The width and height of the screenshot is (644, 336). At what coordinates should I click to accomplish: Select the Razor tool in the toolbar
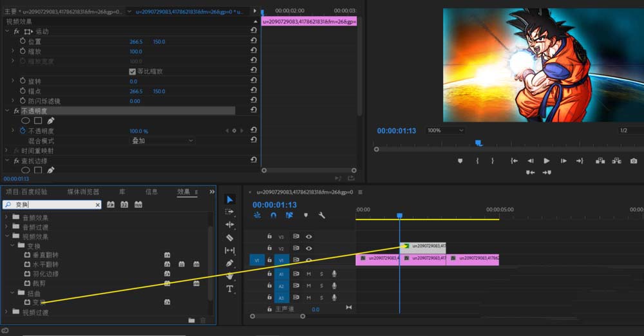coord(230,238)
